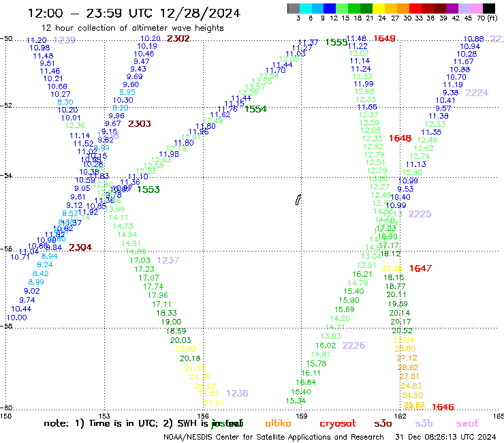
Task: Click the yellow value '21.39'
Action: pos(392,269)
